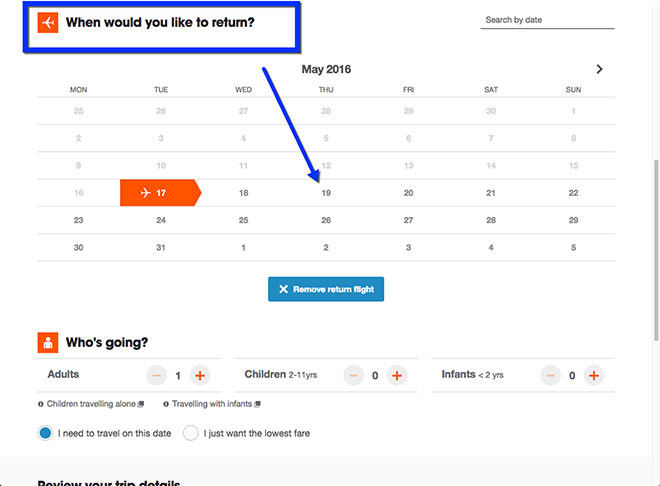Add an infant with the Infants plus icon

[594, 375]
